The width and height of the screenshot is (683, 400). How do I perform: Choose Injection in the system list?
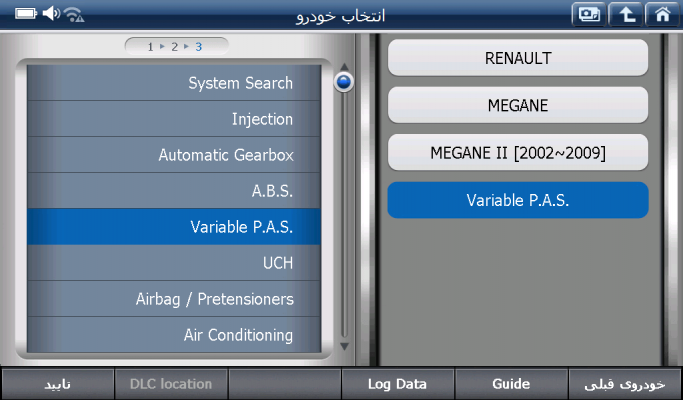[x=174, y=120]
